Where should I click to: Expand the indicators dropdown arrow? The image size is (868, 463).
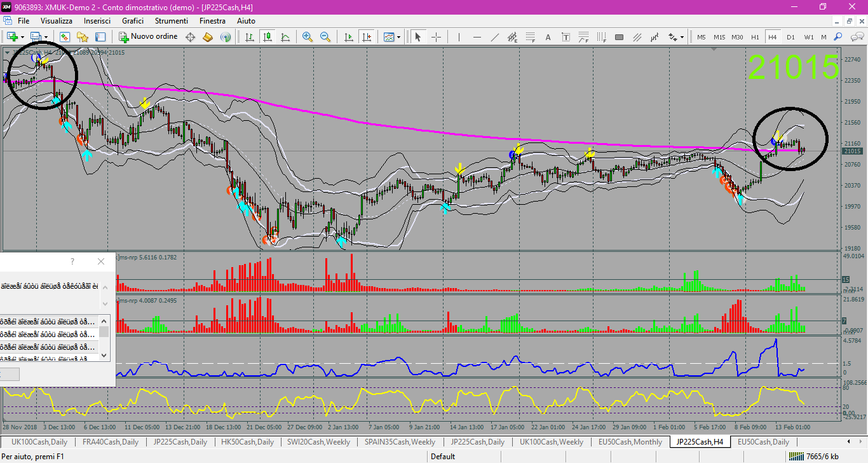click(398, 37)
